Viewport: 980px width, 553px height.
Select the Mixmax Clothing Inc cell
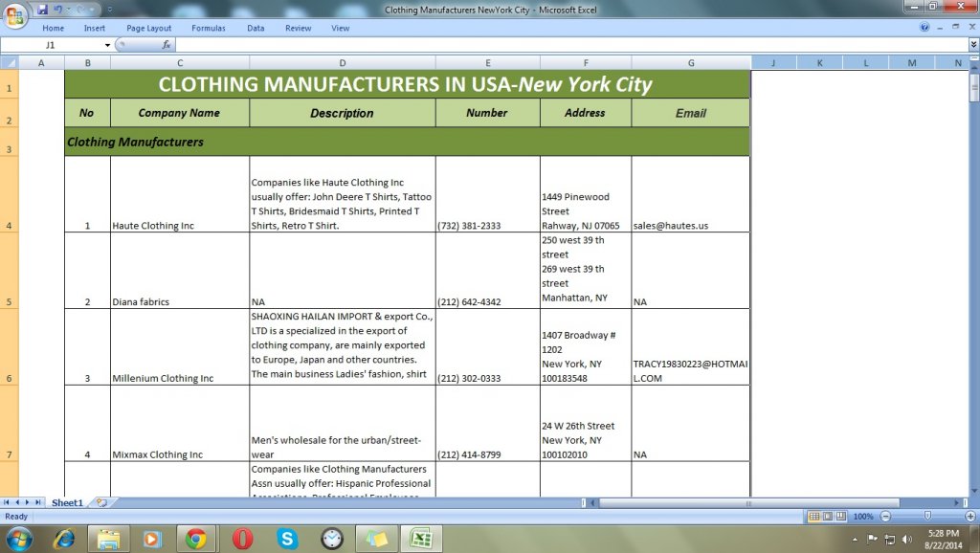coord(179,424)
